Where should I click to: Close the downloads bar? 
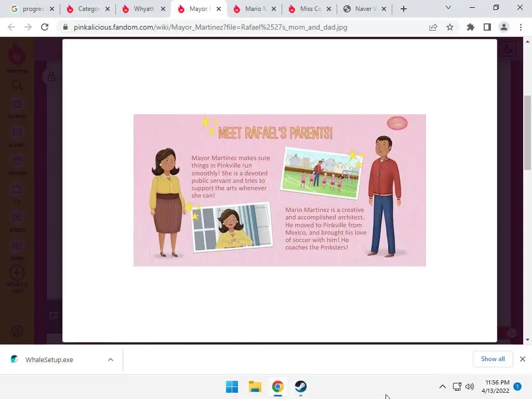click(x=523, y=359)
